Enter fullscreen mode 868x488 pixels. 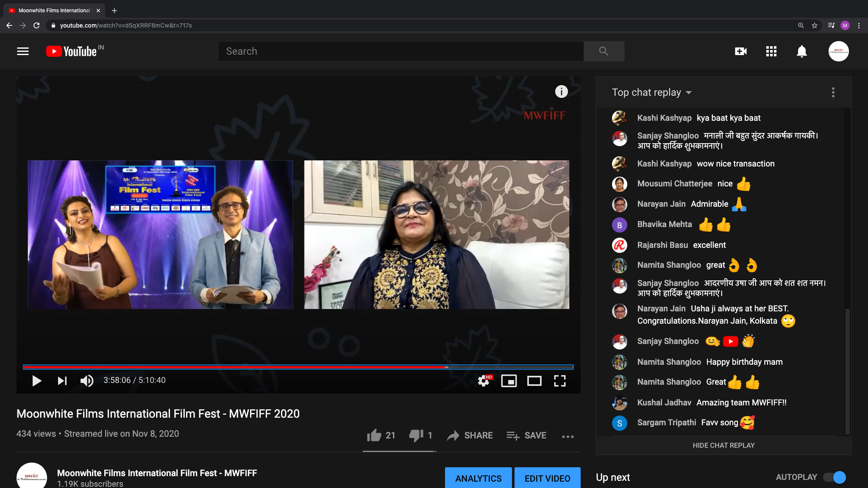tap(560, 381)
